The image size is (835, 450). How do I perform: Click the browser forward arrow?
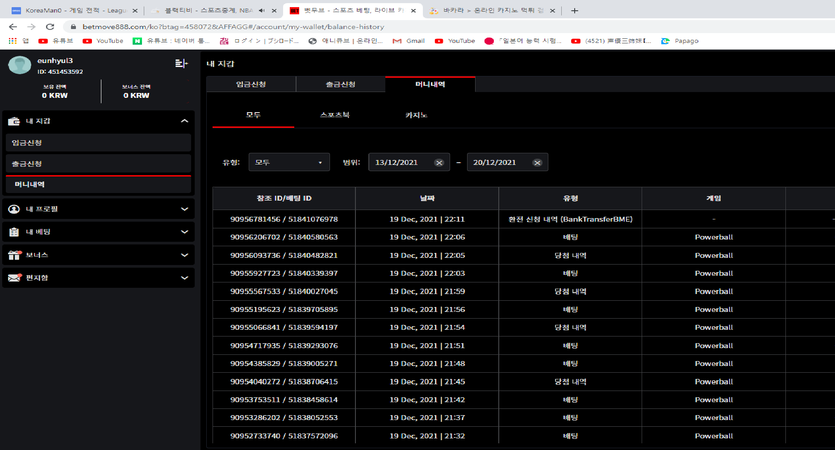[31, 27]
